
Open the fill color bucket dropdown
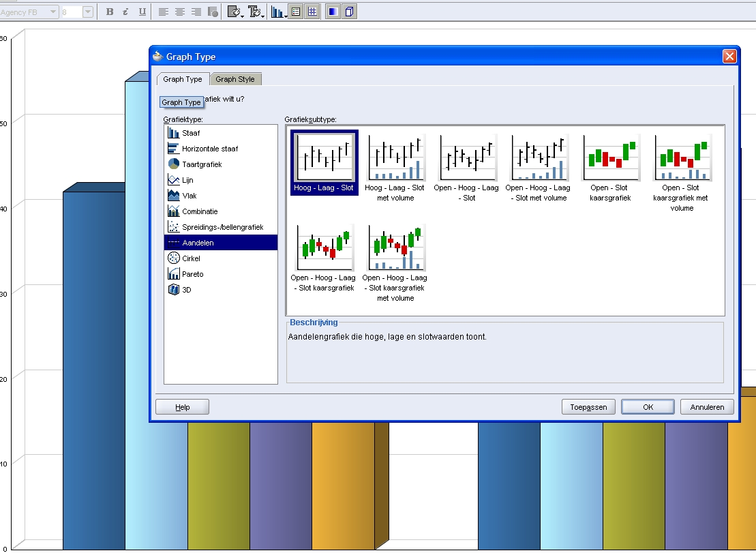coord(235,12)
